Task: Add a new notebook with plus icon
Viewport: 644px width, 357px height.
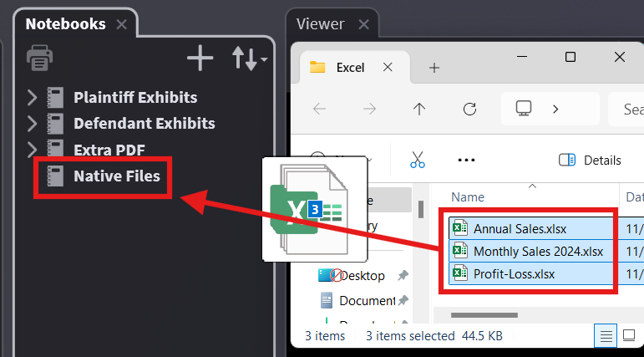Action: pyautogui.click(x=200, y=59)
